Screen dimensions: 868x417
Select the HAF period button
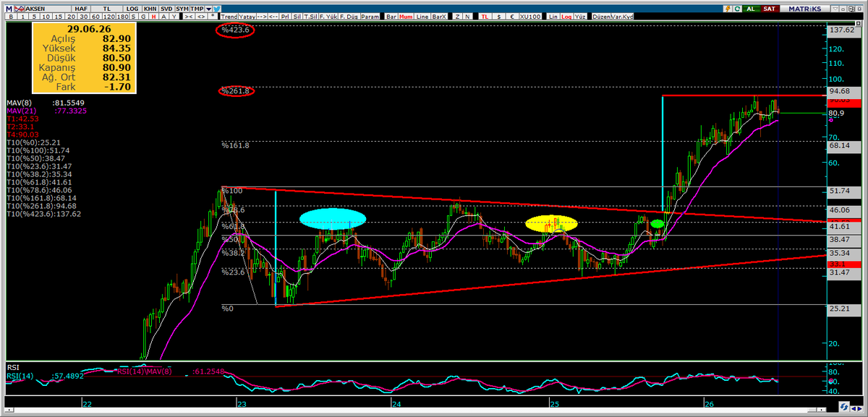80,9
